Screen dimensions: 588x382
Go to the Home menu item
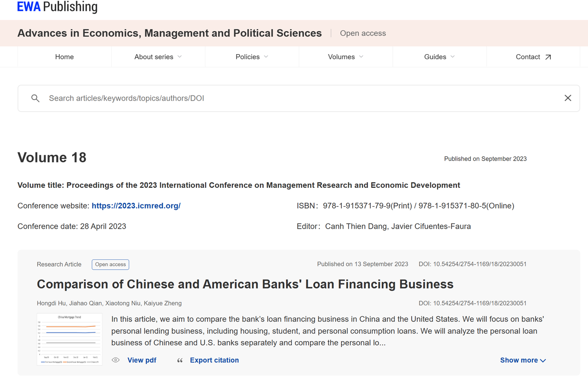click(64, 57)
